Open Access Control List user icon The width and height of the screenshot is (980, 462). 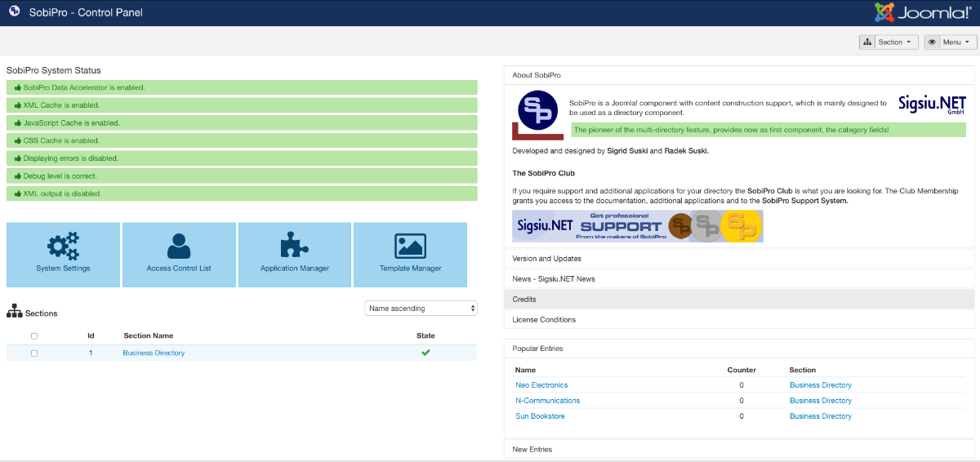click(x=178, y=246)
